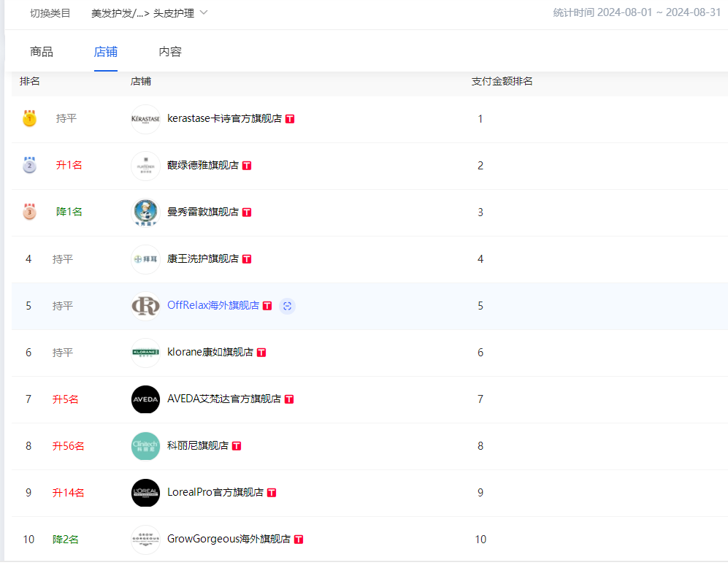Viewport: 728px width, 568px height.
Task: Click the 科丽尼 Clinitech store logo
Action: coord(146,446)
